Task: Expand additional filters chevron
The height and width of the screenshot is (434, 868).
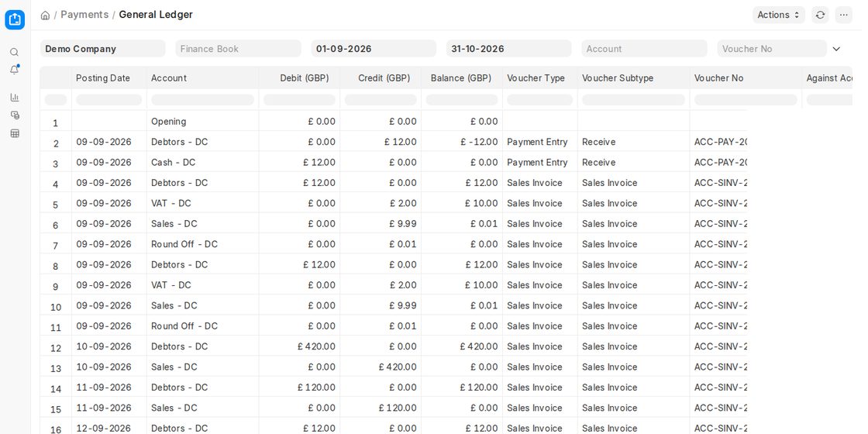Action: [x=836, y=49]
